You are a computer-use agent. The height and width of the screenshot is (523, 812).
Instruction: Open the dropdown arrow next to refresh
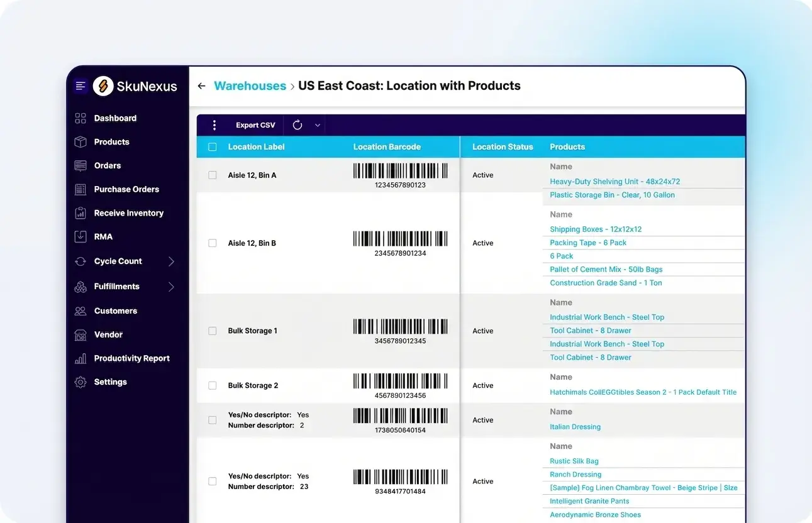click(x=318, y=125)
